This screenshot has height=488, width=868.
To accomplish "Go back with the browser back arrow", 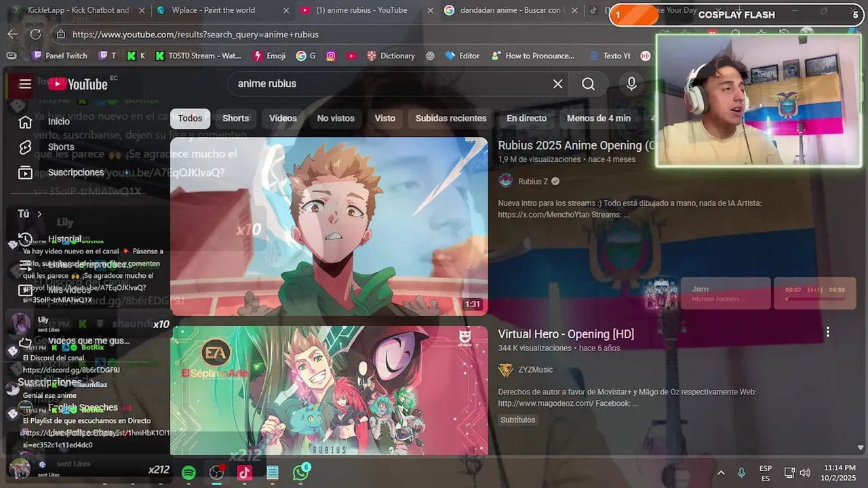I will pyautogui.click(x=13, y=34).
